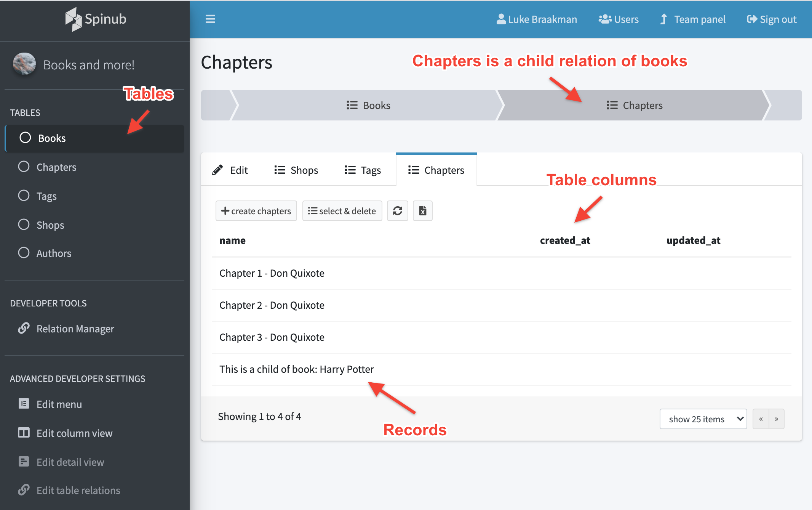Screen dimensions: 812x510
Task: Click the previous page chevron button
Action: pyautogui.click(x=761, y=419)
